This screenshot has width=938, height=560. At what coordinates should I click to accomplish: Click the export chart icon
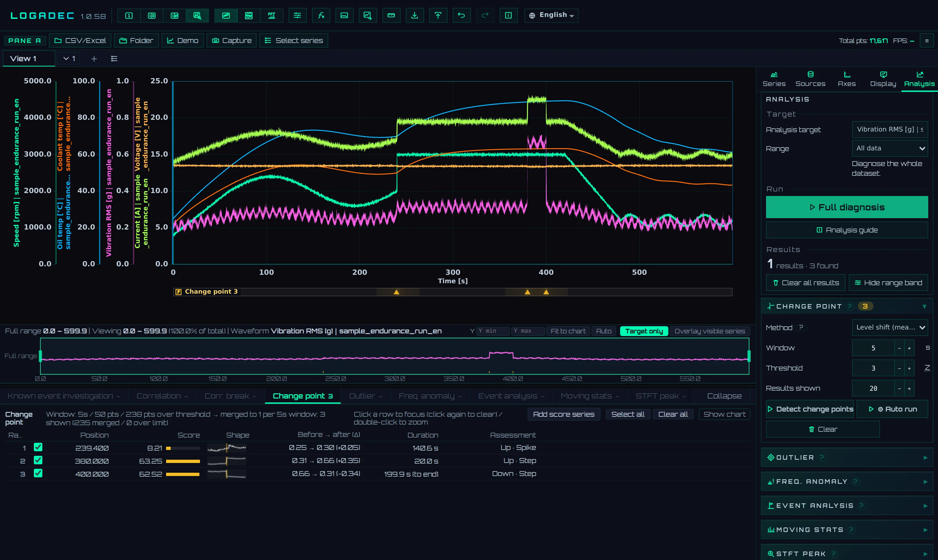click(x=368, y=16)
